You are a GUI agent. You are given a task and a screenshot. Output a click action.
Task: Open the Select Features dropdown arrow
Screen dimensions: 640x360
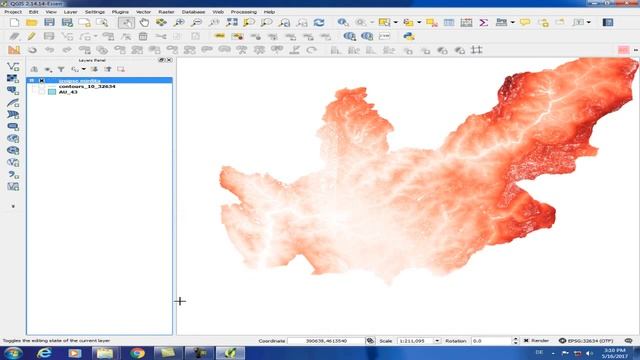(x=395, y=22)
